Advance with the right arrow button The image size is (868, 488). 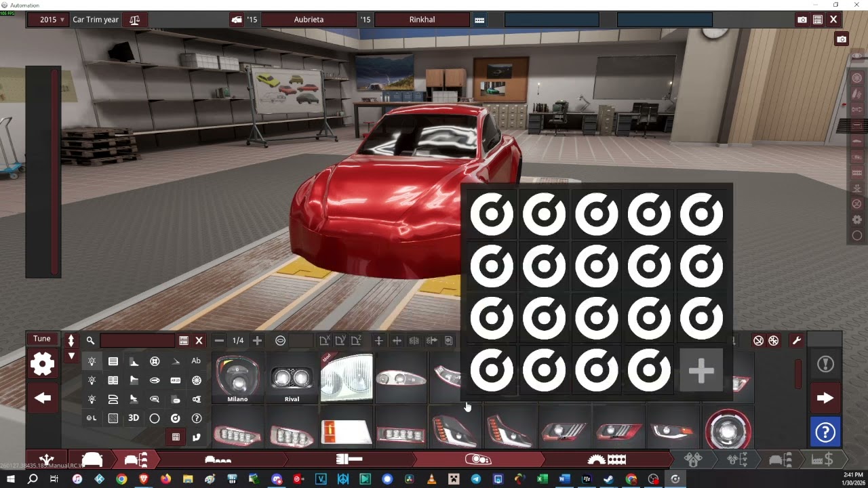click(x=825, y=399)
